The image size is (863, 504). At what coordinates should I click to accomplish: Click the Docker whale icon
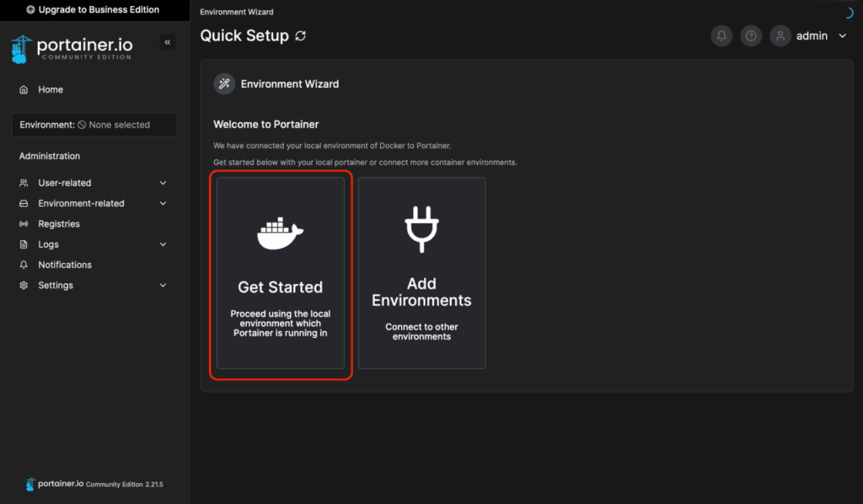coord(280,233)
